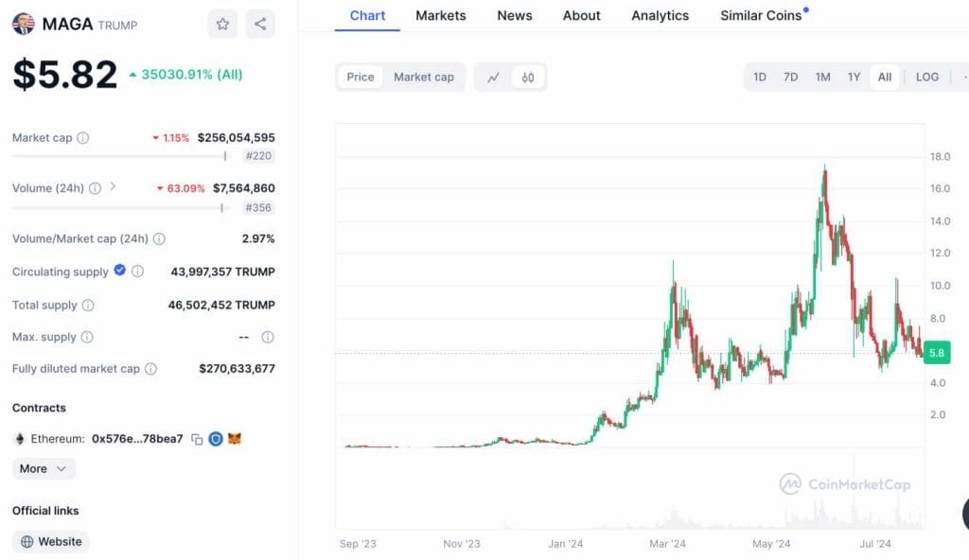Viewport: 969px width, 560px height.
Task: Copy the Ethereum contract address
Action: click(x=195, y=439)
